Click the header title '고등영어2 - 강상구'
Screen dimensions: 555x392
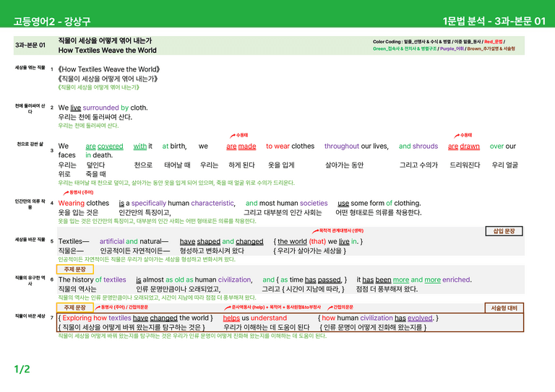52,21
